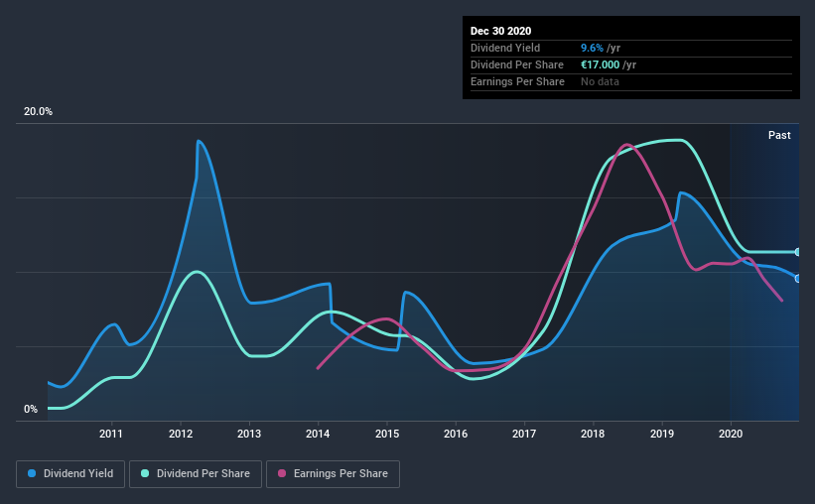Click the 2018 x-axis label
This screenshot has height=504, width=815.
click(x=593, y=434)
